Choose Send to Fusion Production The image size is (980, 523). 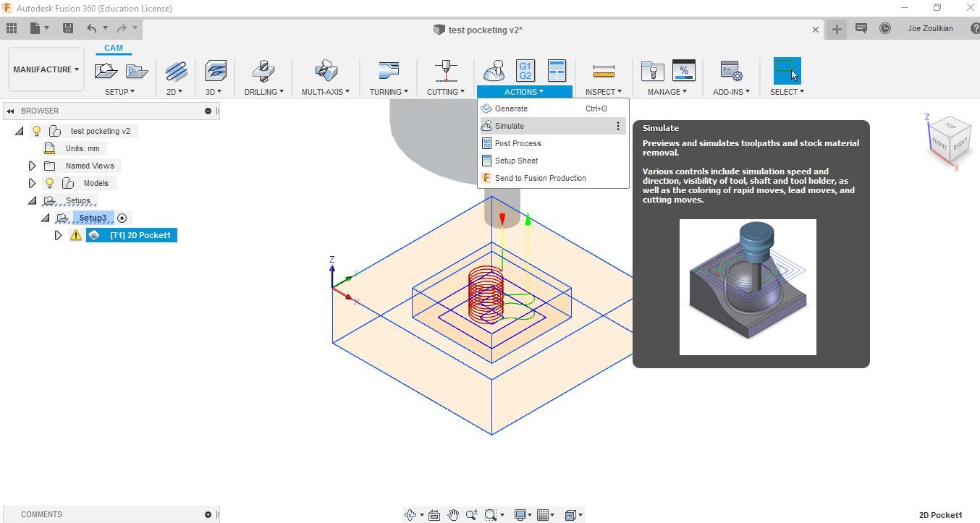553,178
